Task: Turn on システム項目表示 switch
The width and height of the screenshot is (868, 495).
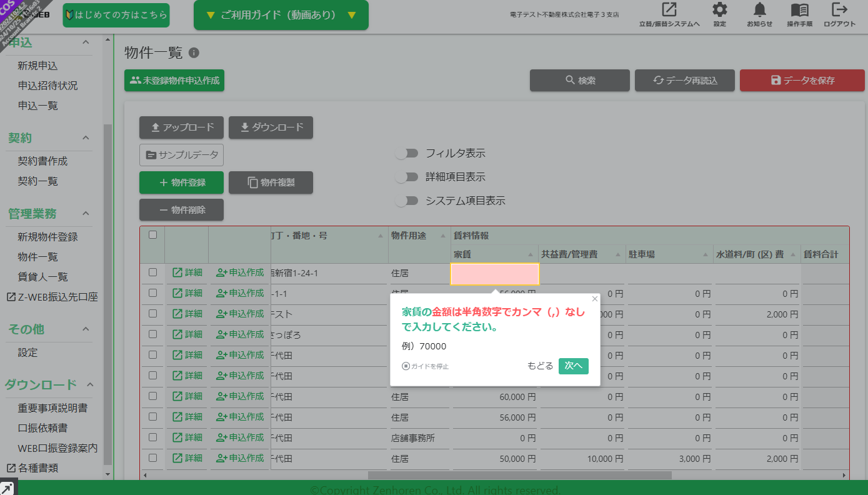Action: coord(407,201)
